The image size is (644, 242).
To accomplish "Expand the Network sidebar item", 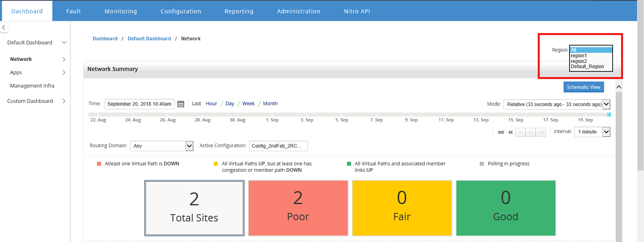I will (x=64, y=59).
